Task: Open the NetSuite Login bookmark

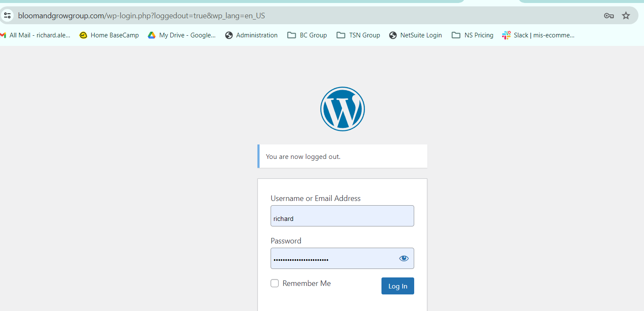Action: 415,35
